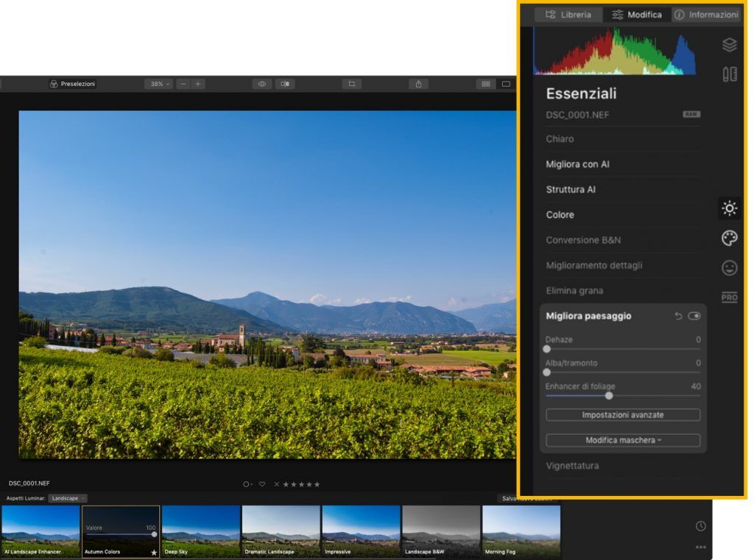The image size is (754, 560).
Task: Click the histogram display
Action: tap(615, 51)
